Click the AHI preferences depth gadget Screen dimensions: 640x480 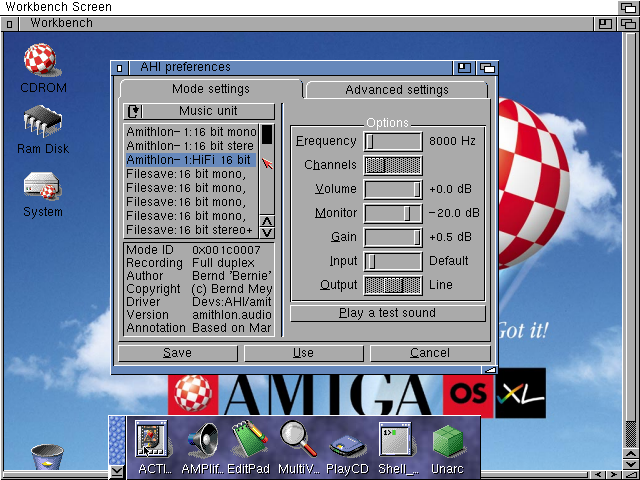tap(487, 68)
